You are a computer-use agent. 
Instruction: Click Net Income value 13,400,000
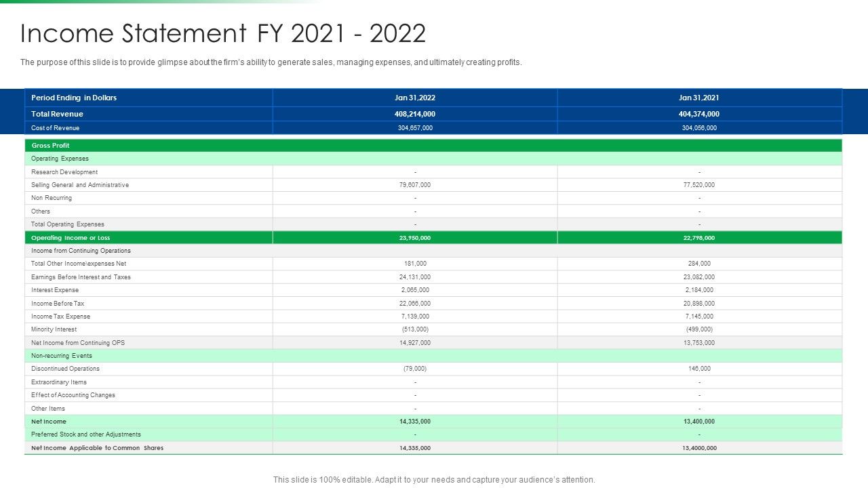tap(699, 422)
